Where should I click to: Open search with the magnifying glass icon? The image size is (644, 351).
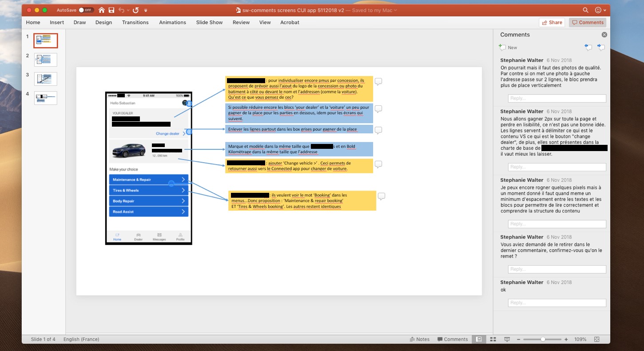click(x=585, y=10)
